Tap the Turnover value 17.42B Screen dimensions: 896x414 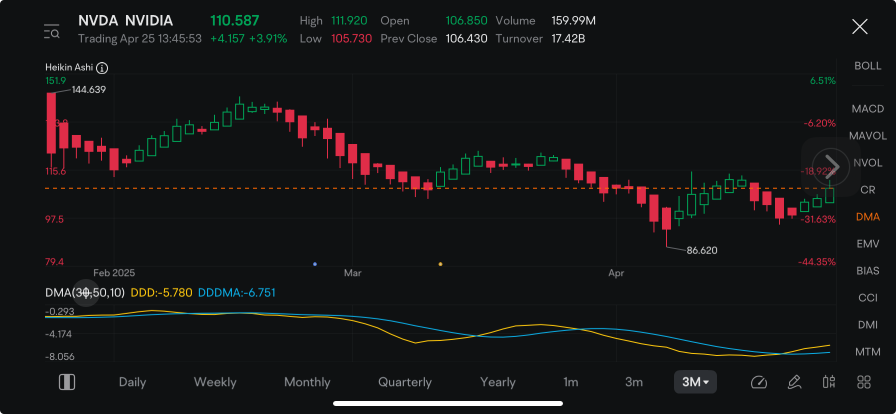point(571,39)
